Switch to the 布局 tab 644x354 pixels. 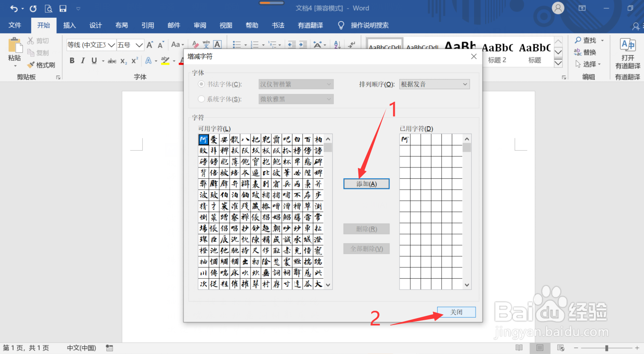122,25
